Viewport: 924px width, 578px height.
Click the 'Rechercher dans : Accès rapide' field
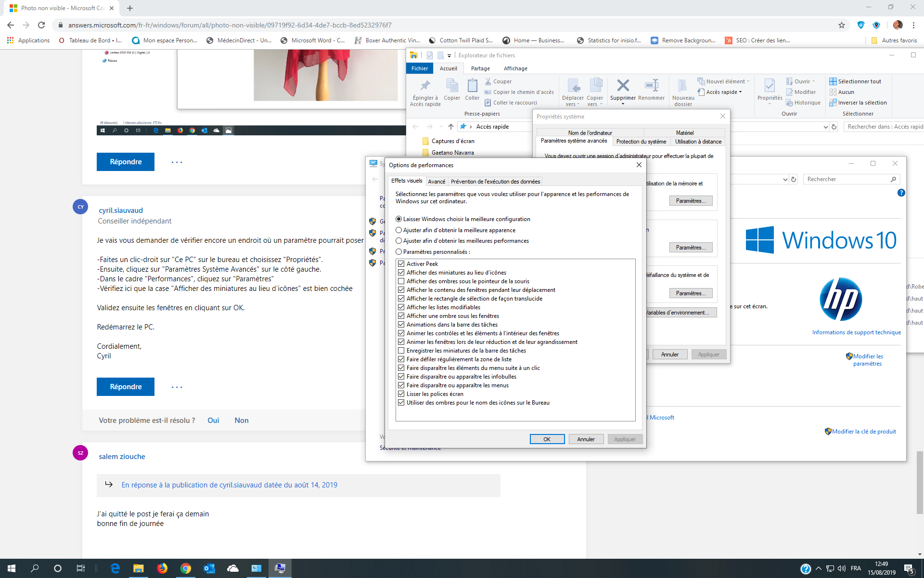[x=885, y=127]
